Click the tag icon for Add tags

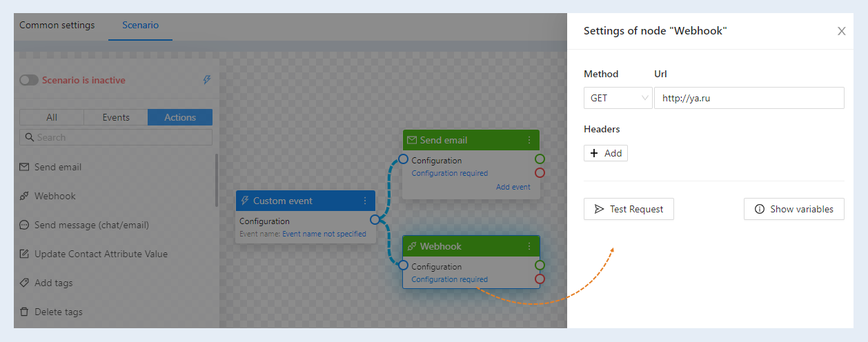pos(24,283)
